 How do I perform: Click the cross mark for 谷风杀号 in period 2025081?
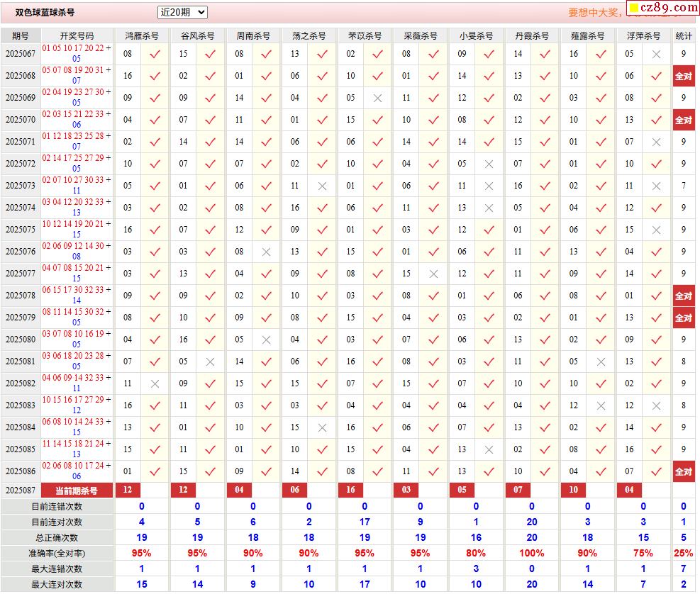(x=210, y=362)
